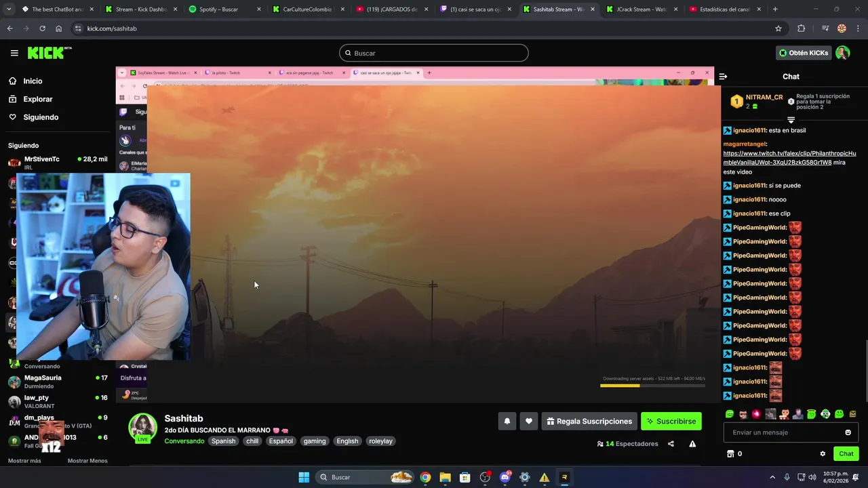Click NITRAM_CR leaderboard entry
868x488 pixels.
click(756, 102)
